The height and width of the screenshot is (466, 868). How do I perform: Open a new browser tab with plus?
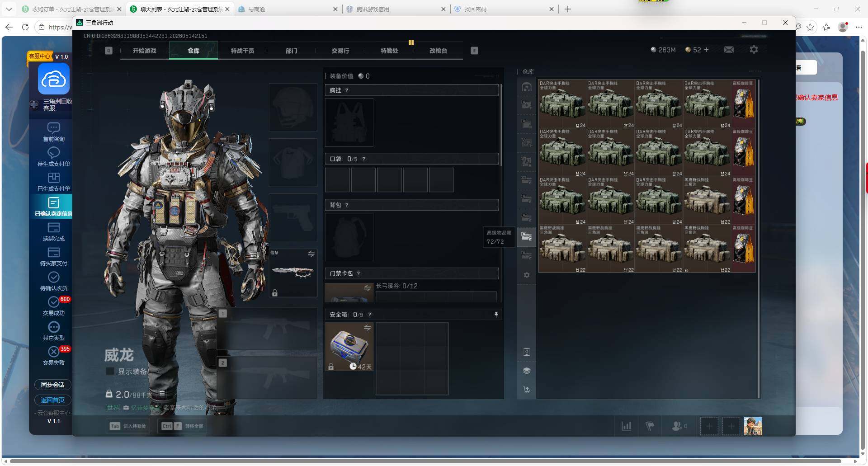[568, 9]
